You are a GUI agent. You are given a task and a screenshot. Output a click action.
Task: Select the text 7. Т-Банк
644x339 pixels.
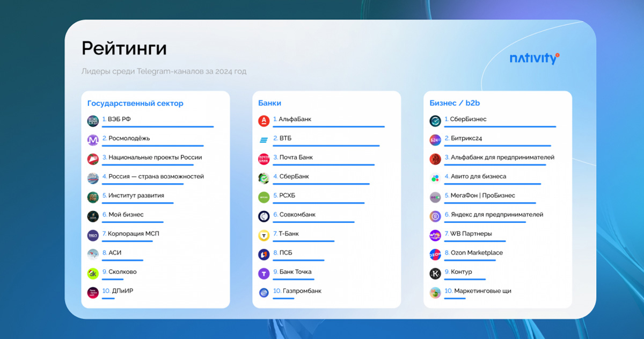tap(286, 234)
